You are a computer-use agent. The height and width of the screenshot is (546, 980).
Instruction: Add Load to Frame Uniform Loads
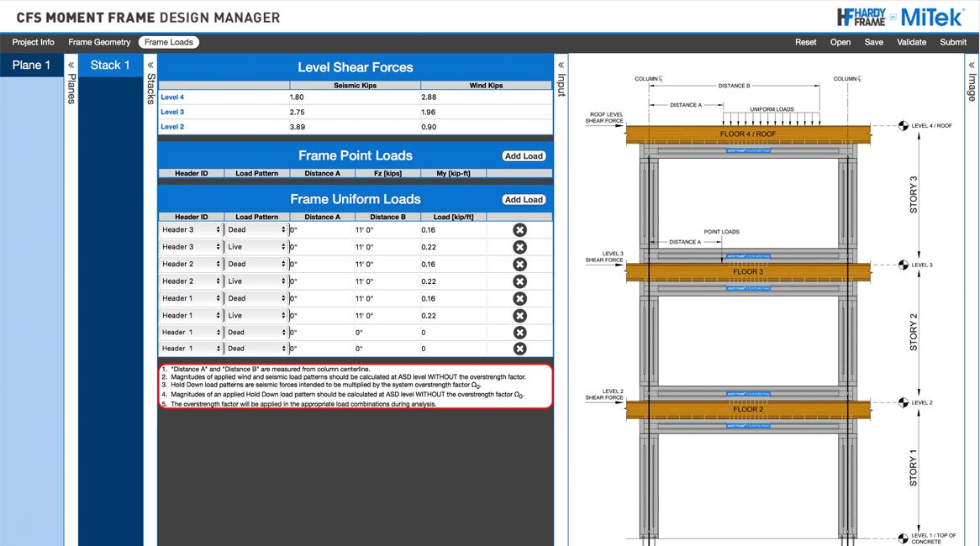coord(524,199)
